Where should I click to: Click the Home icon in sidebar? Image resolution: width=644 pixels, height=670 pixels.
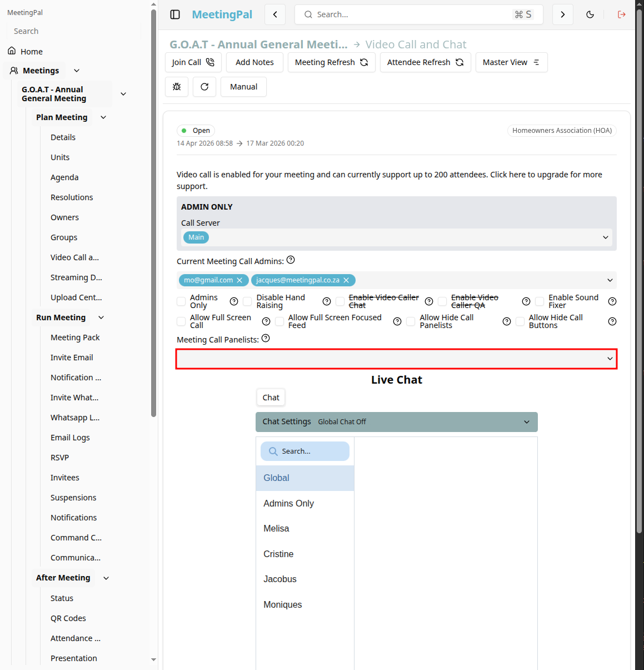pyautogui.click(x=12, y=51)
